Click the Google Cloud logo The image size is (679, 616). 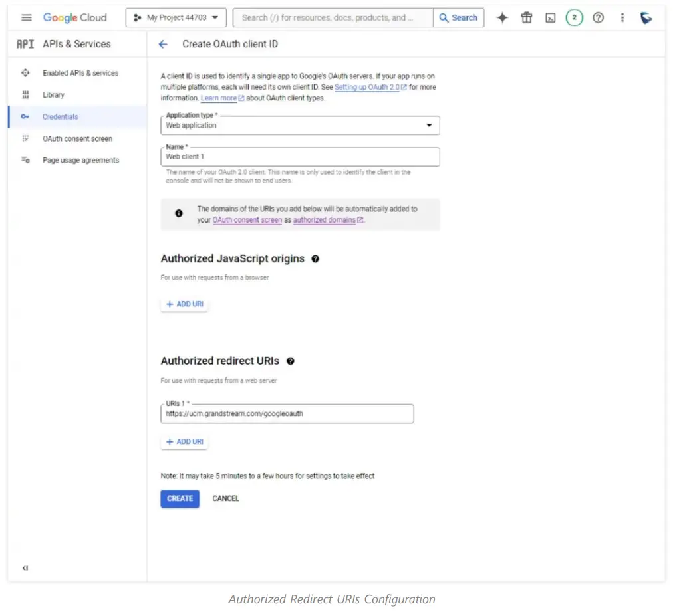click(75, 18)
